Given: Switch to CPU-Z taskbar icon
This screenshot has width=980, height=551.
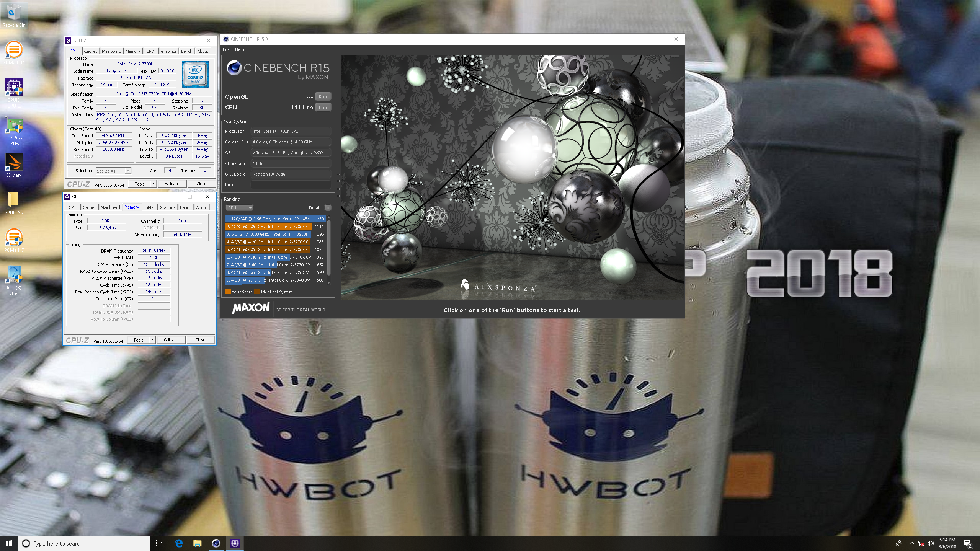Looking at the screenshot, I should point(235,543).
